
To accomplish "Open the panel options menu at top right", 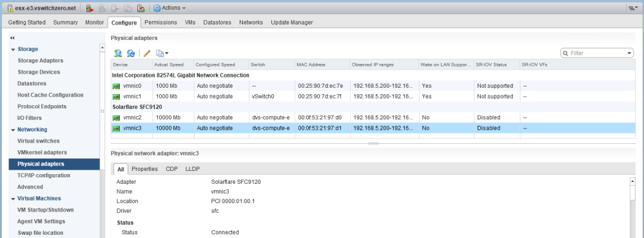I will 632,8.
